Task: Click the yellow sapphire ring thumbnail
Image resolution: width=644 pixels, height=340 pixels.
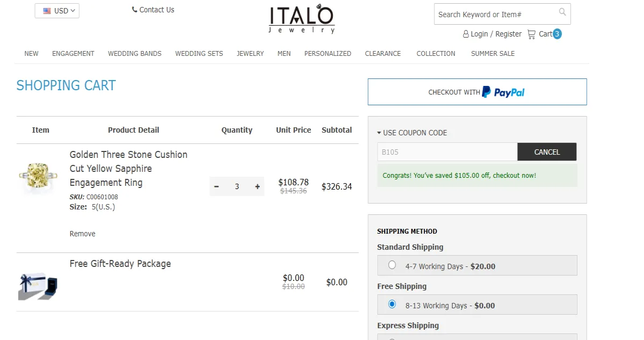Action: 38,177
